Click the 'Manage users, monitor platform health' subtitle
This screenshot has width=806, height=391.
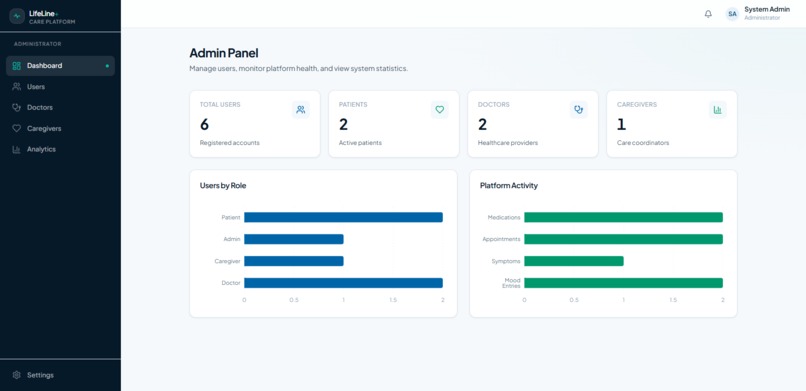299,68
